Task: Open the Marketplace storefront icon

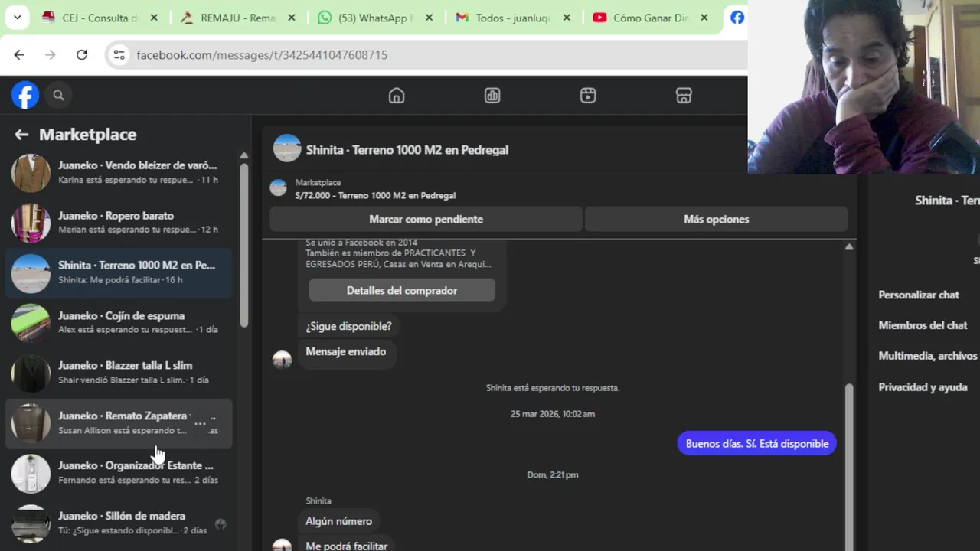Action: click(x=684, y=96)
